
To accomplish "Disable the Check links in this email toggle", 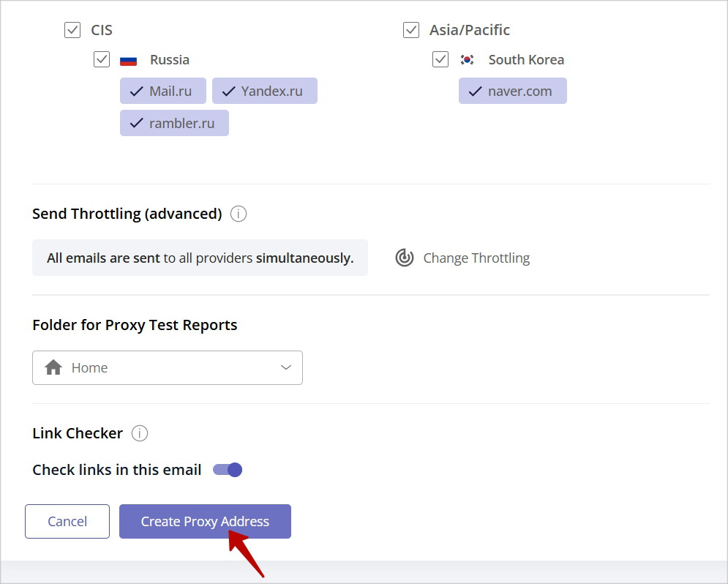I will point(228,470).
